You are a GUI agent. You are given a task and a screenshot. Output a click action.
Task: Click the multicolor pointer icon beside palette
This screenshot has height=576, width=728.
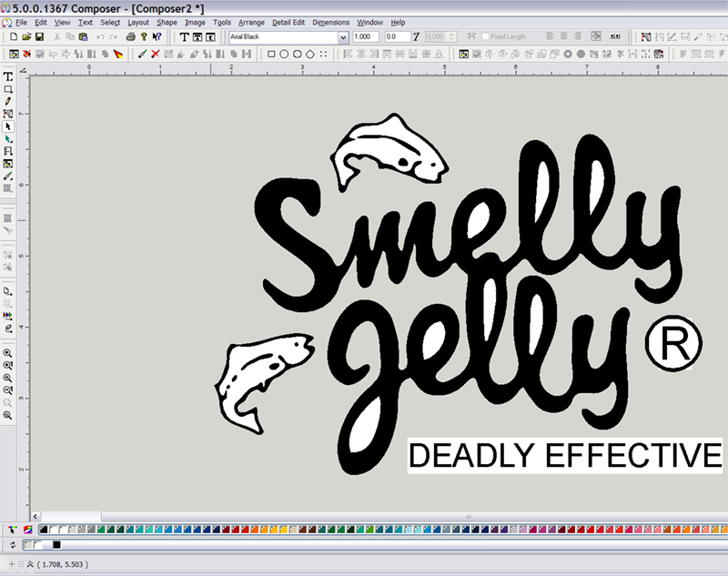pyautogui.click(x=13, y=530)
